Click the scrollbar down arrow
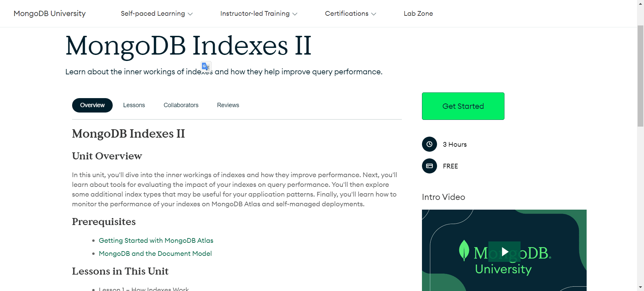644x291 pixels. (640, 287)
